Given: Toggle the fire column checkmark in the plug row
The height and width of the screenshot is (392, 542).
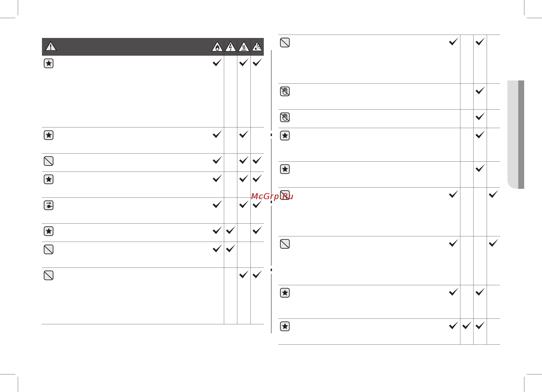Looking at the screenshot, I should tap(217, 204).
